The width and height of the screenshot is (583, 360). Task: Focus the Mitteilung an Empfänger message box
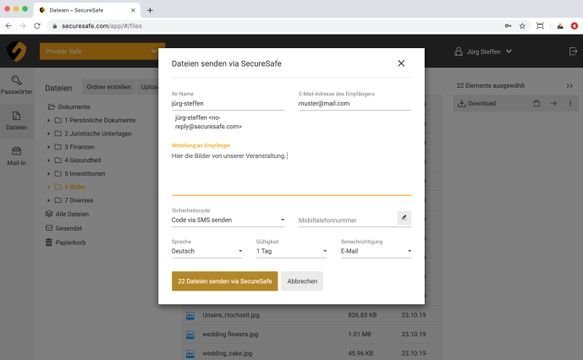[292, 173]
